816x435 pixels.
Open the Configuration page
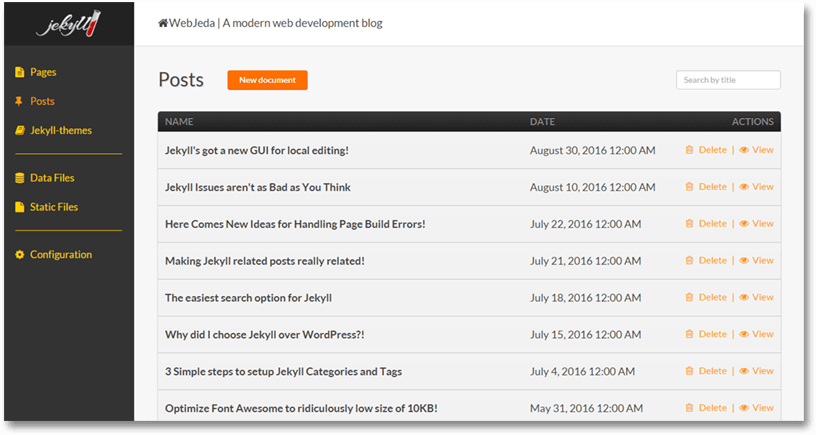point(61,254)
